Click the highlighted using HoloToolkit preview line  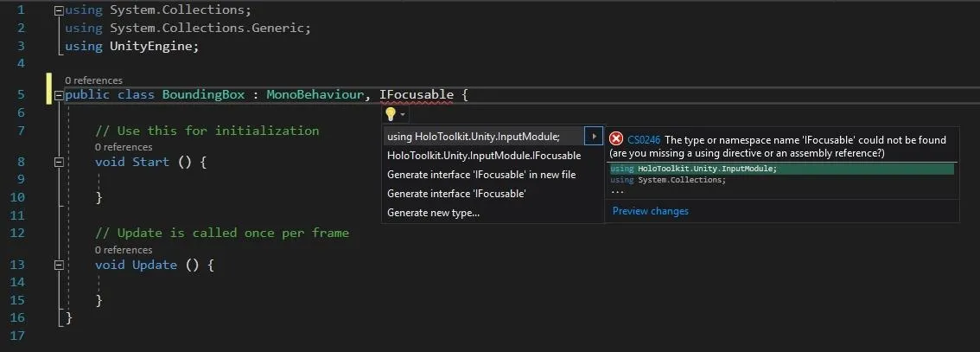click(782, 169)
